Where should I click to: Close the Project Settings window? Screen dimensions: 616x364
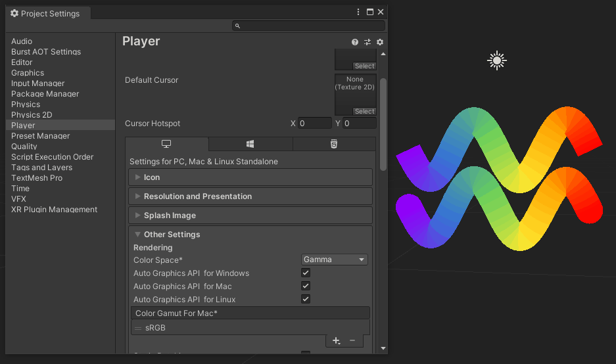click(x=381, y=12)
